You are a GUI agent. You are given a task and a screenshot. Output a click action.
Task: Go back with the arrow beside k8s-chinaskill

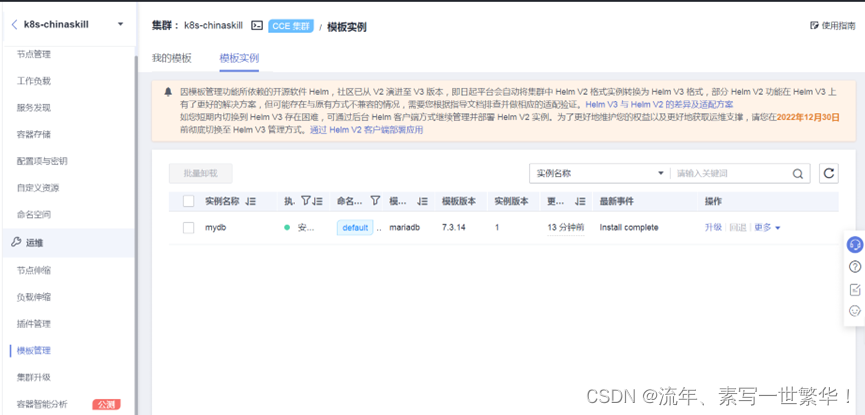[14, 24]
